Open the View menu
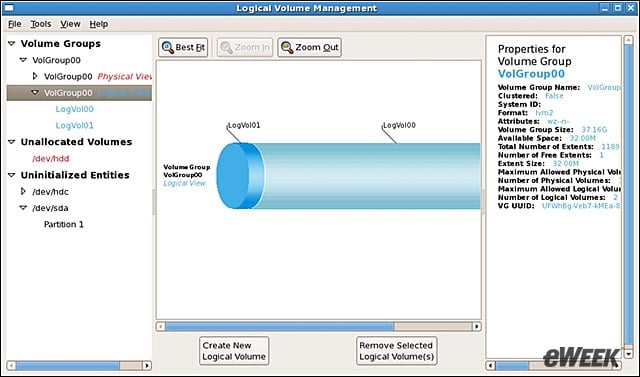640x377 pixels. point(70,24)
